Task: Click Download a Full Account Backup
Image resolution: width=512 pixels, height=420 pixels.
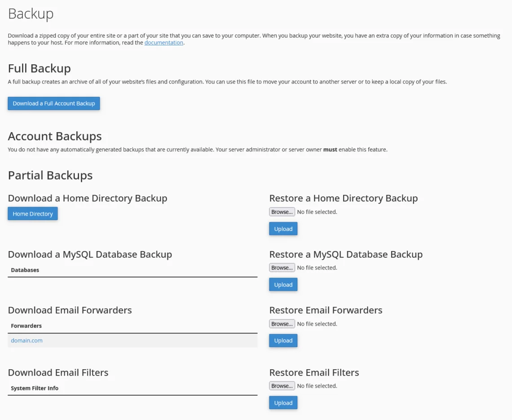Action: click(x=53, y=103)
